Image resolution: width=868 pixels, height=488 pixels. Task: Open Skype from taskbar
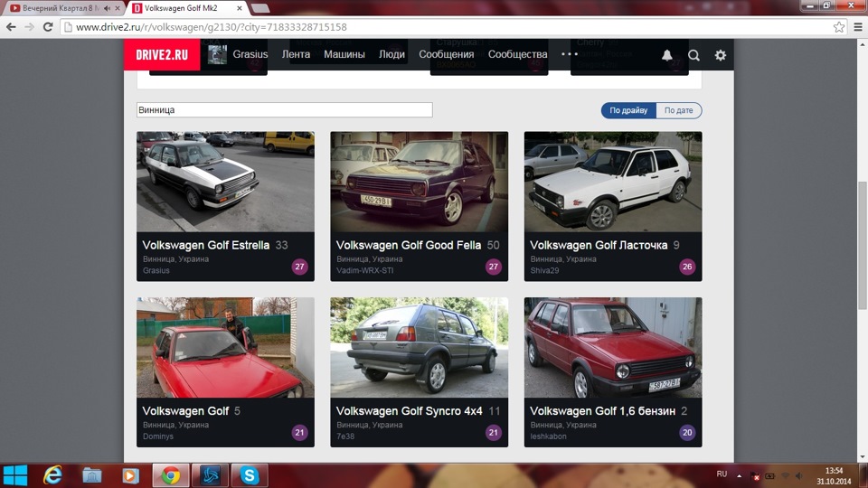pyautogui.click(x=250, y=475)
